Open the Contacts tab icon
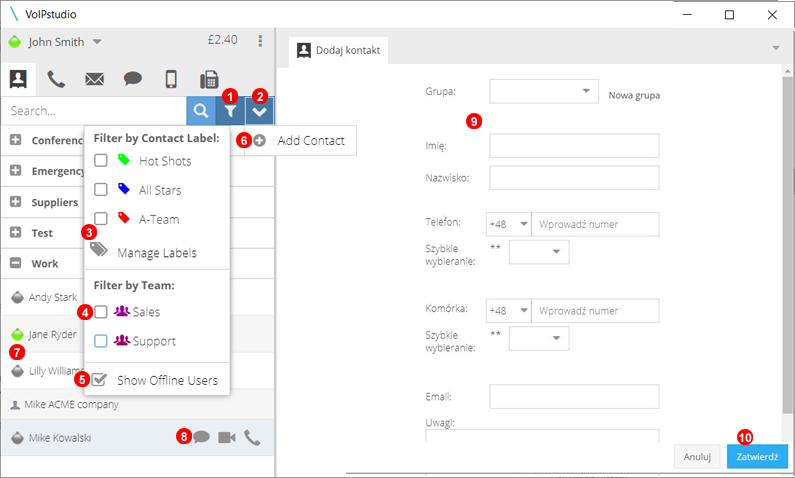The width and height of the screenshot is (795, 478). coord(18,79)
